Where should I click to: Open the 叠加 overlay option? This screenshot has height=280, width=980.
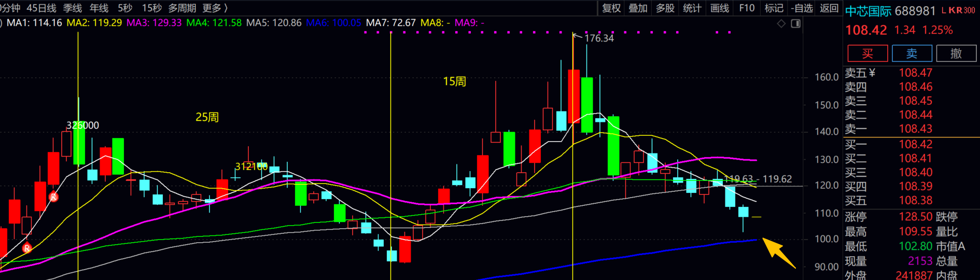click(638, 8)
